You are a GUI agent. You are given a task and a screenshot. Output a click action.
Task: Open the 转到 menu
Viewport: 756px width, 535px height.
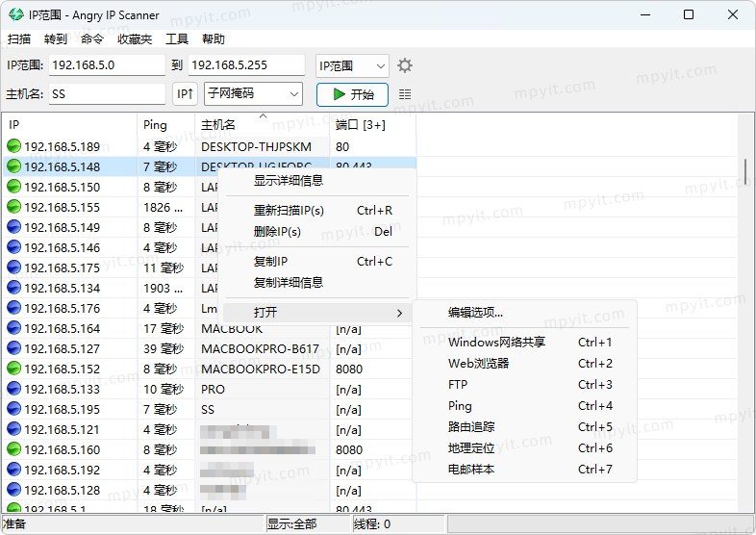[56, 38]
